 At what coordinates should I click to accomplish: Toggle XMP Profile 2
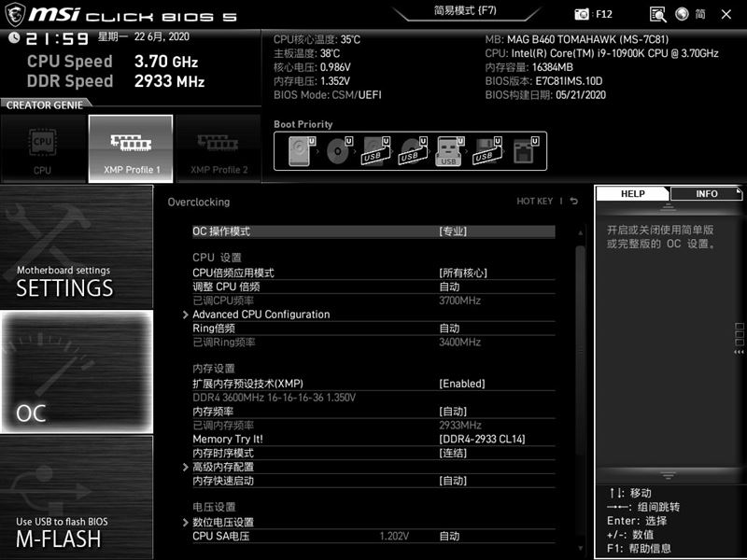(x=218, y=148)
